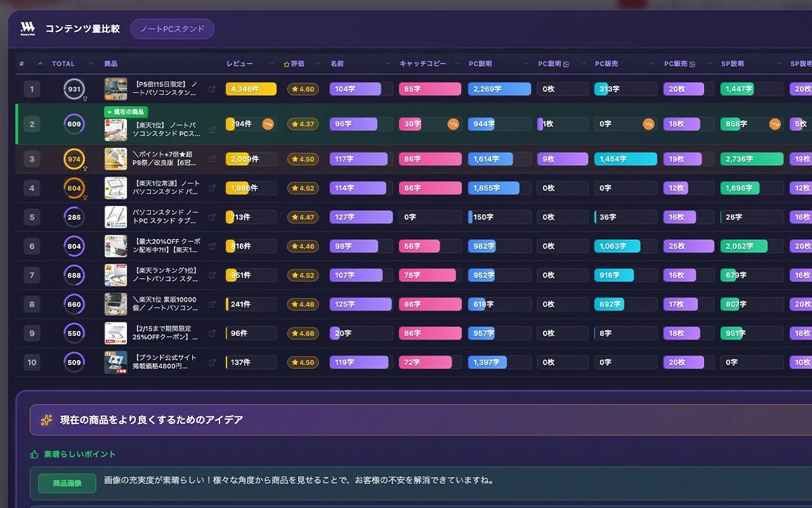Select the ノートPCスタンド tab
The image size is (812, 508).
[172, 29]
